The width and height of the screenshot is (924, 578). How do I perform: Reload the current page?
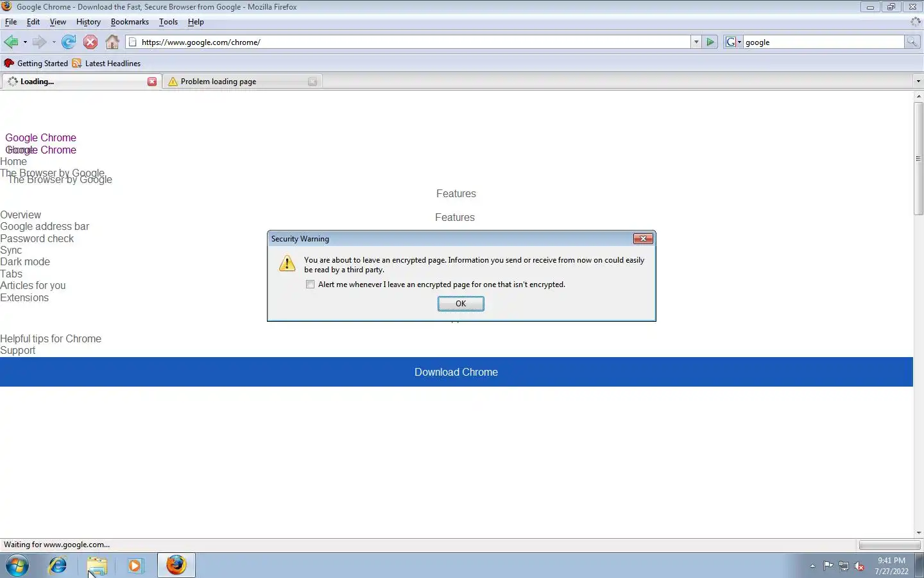69,42
